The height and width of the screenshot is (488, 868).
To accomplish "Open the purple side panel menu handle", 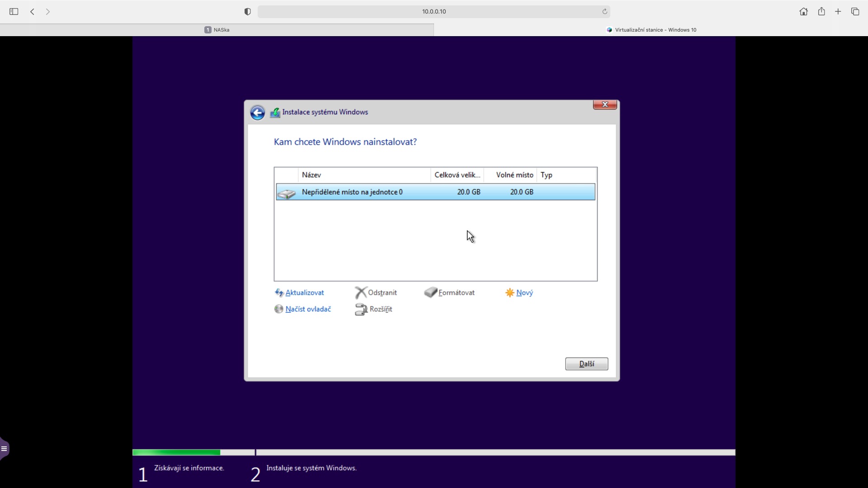I will [x=4, y=449].
